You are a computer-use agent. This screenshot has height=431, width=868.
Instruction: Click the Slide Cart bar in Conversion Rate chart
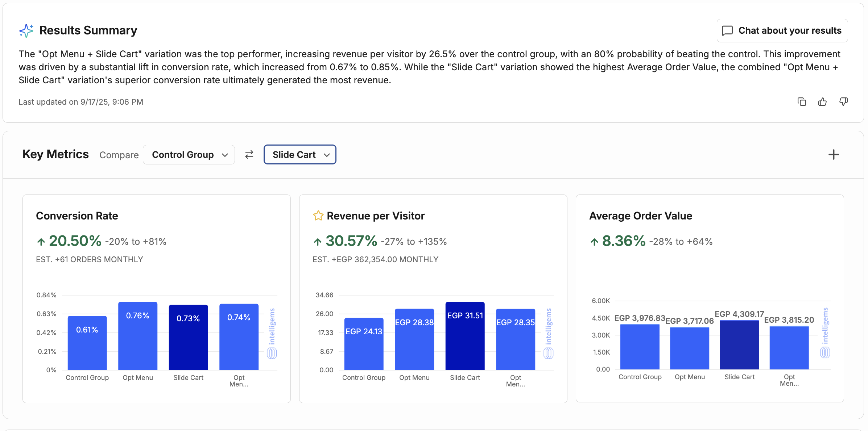tap(188, 338)
